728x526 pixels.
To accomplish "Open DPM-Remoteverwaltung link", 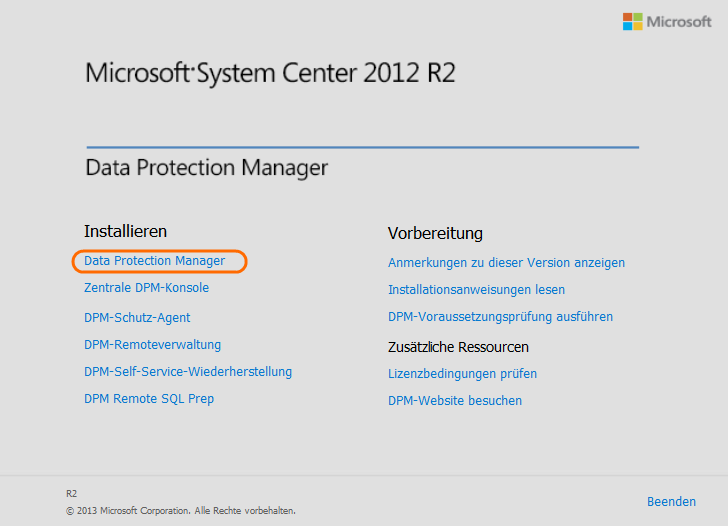I will (x=152, y=345).
